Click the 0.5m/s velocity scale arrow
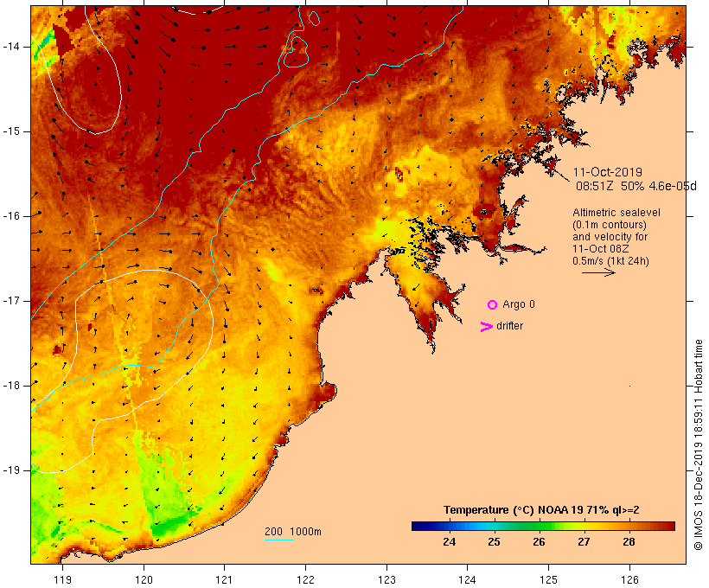This screenshot has height=588, width=709. coord(598,272)
